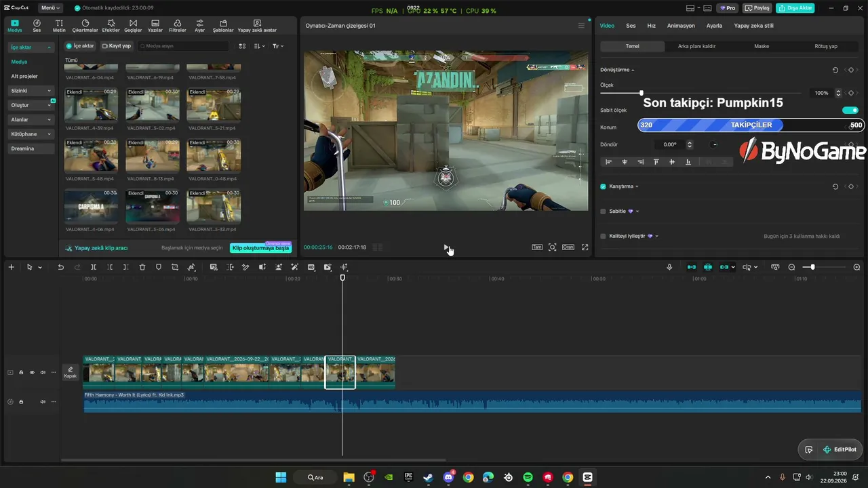Open the Efektler effects panel

(111, 26)
